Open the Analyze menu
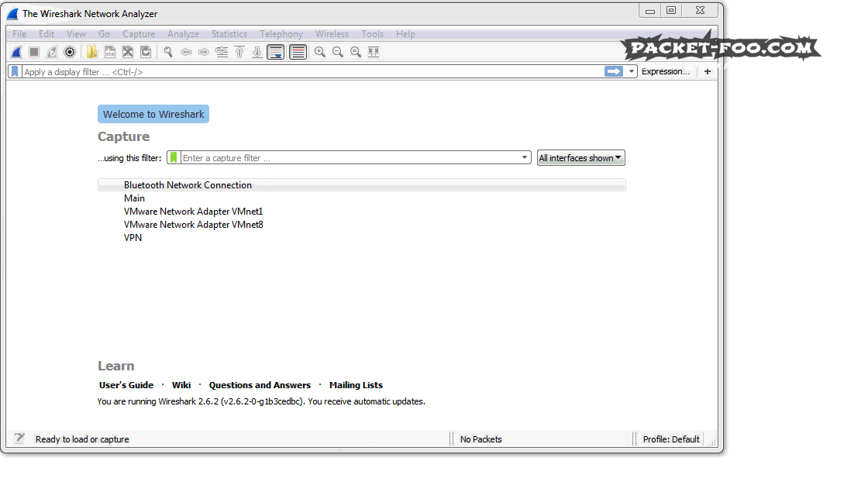 click(x=183, y=34)
